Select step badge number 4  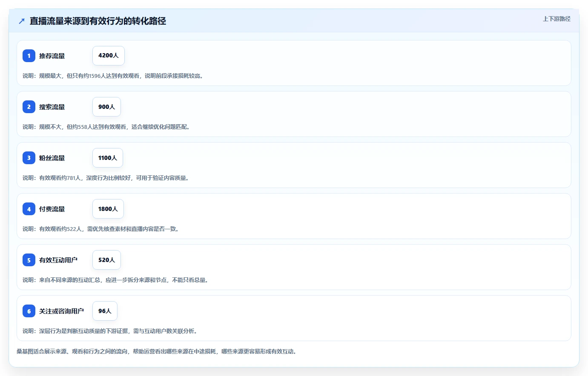29,209
